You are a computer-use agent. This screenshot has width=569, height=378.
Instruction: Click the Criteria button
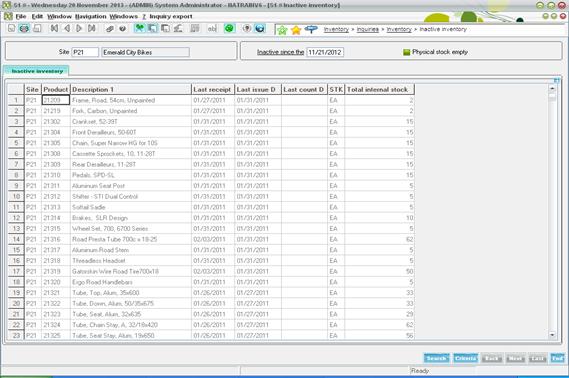point(466,358)
